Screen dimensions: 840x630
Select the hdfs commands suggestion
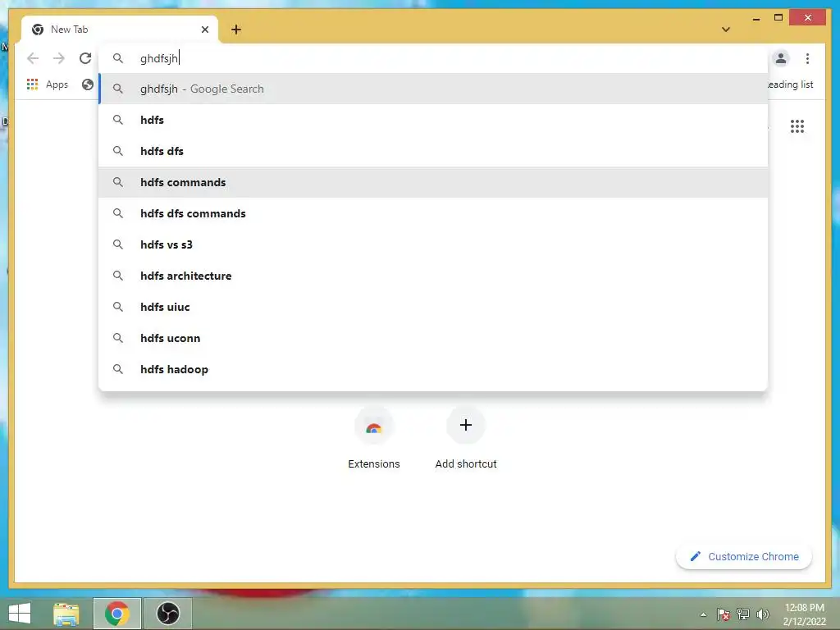coord(433,182)
